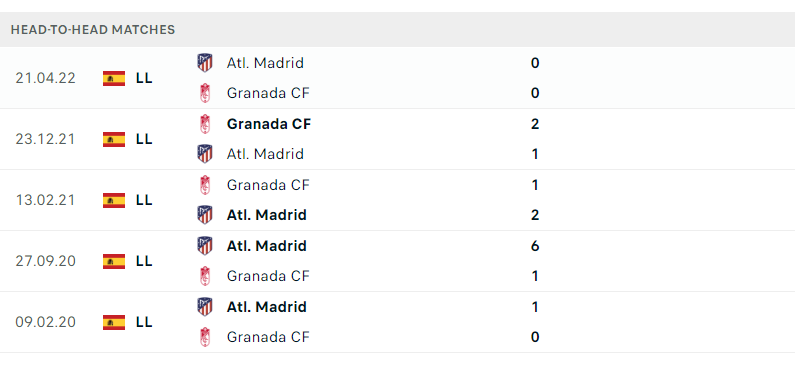Click Spain flag in 09.02.20 row

[x=114, y=322]
